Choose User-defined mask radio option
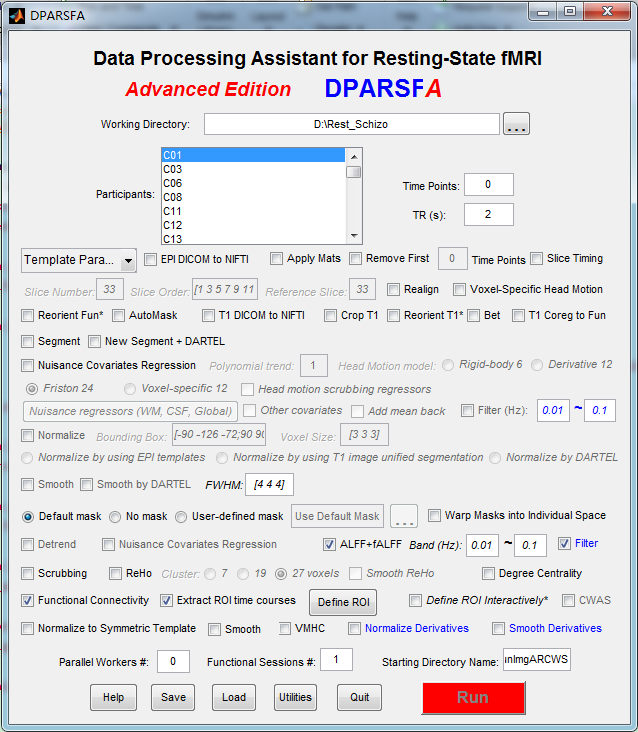Image resolution: width=638 pixels, height=732 pixels. [181, 517]
